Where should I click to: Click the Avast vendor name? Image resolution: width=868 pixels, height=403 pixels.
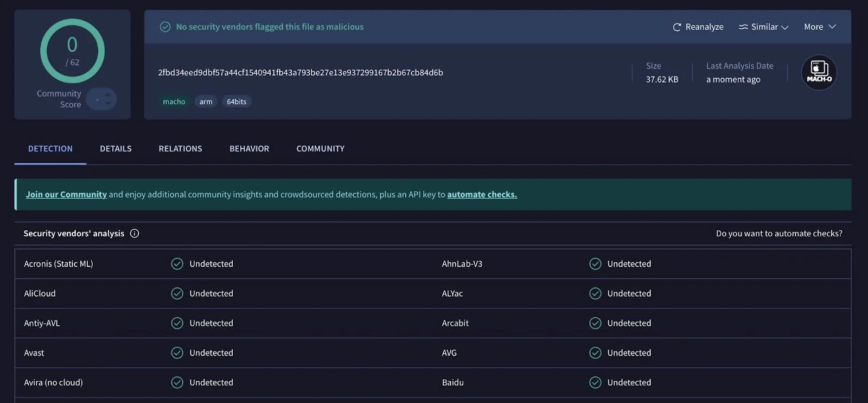[x=34, y=352]
